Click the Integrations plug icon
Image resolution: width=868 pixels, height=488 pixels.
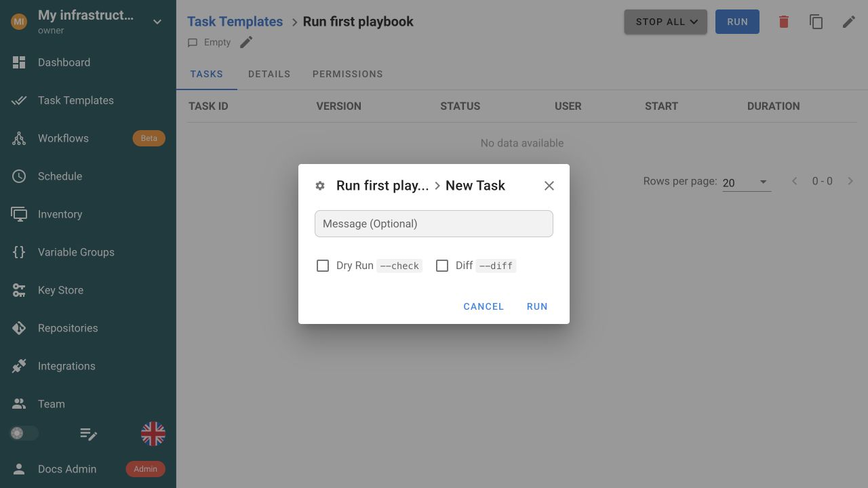19,366
